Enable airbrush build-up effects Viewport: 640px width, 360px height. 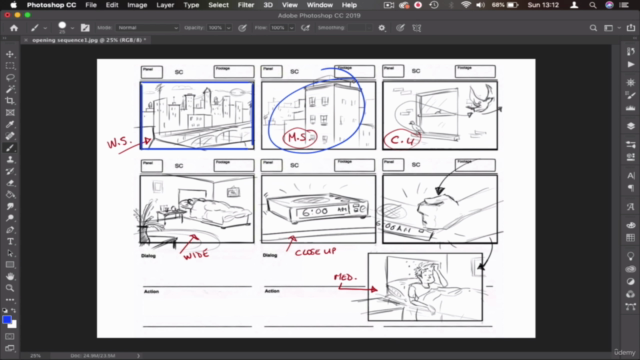305,28
